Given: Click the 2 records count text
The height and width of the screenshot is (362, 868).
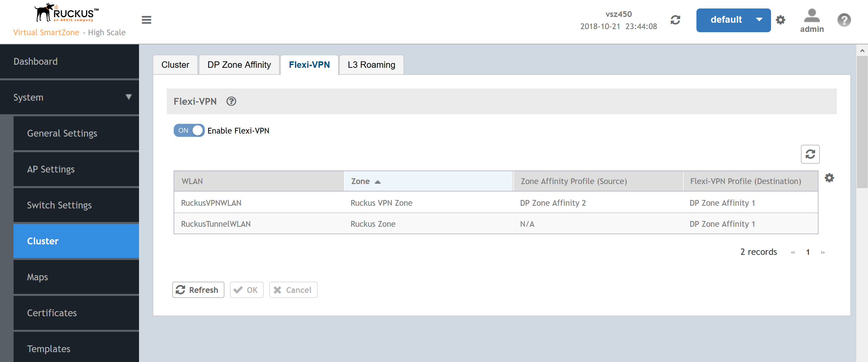Looking at the screenshot, I should [758, 252].
